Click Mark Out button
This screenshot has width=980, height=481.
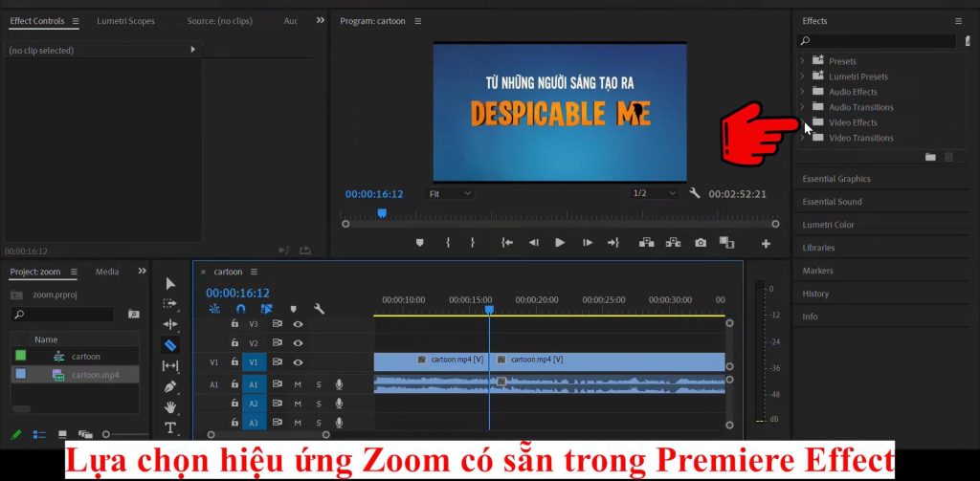473,243
